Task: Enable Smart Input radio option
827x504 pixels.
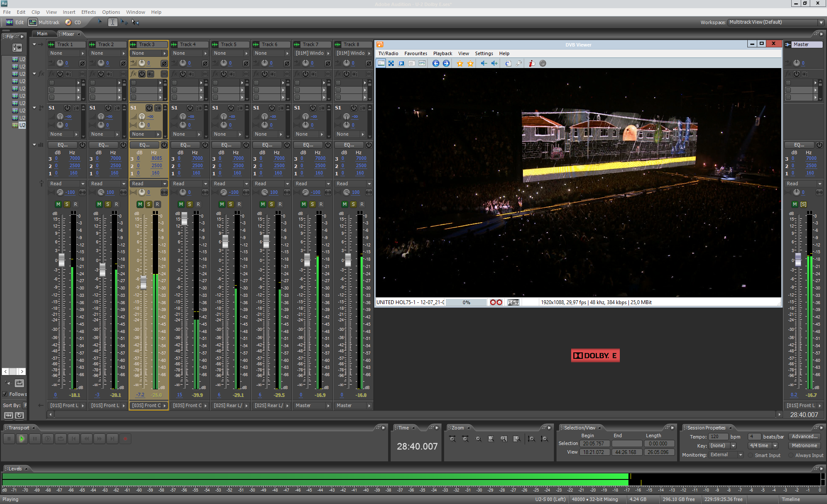Action: [750, 455]
